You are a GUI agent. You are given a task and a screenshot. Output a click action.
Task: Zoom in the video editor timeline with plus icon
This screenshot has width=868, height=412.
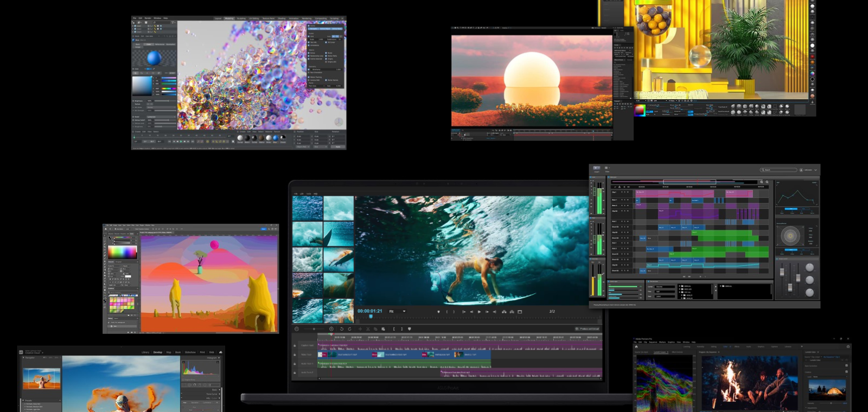point(331,329)
